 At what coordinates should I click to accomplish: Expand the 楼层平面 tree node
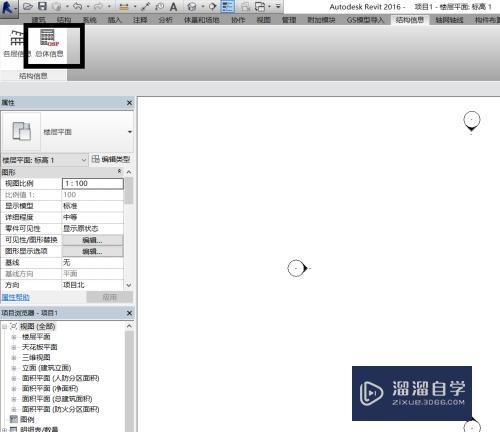14,337
